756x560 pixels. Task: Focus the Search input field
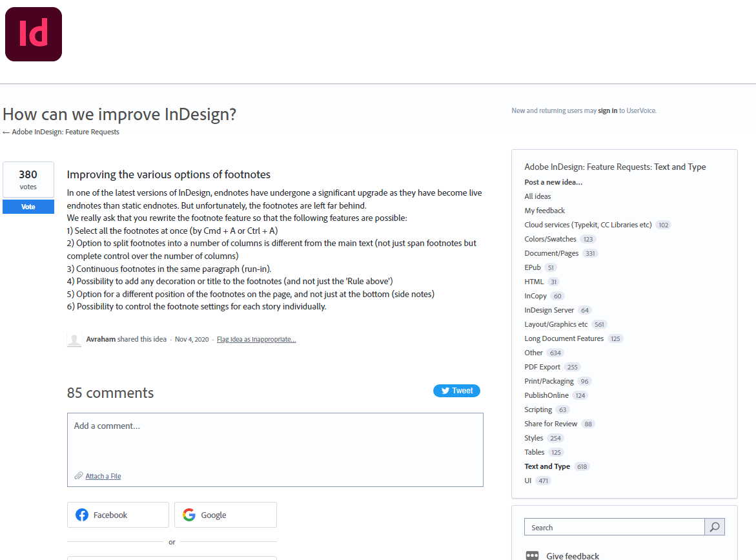click(614, 527)
